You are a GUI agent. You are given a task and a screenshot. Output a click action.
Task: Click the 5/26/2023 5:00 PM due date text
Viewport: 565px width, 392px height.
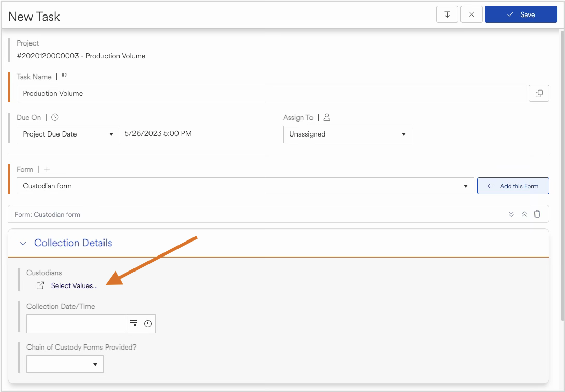pos(158,133)
